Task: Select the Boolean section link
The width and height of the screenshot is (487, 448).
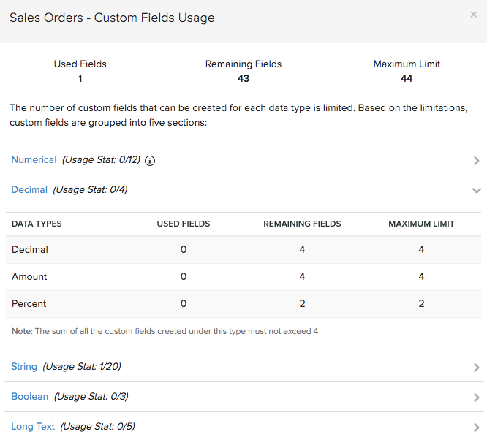Action: pyautogui.click(x=30, y=397)
